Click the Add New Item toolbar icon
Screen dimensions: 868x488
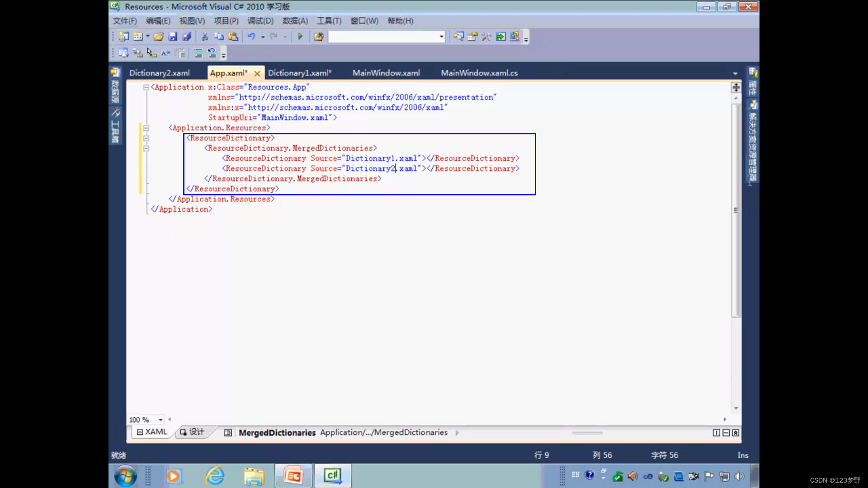[138, 37]
